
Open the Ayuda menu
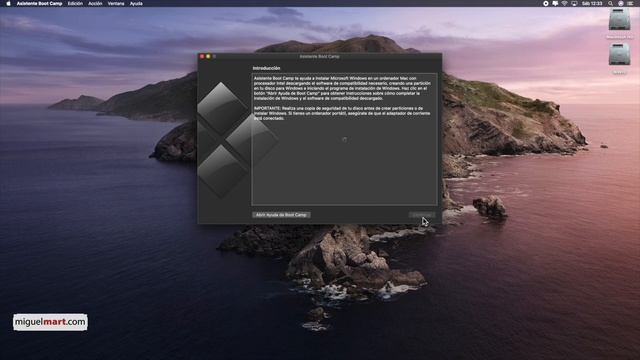coord(136,3)
